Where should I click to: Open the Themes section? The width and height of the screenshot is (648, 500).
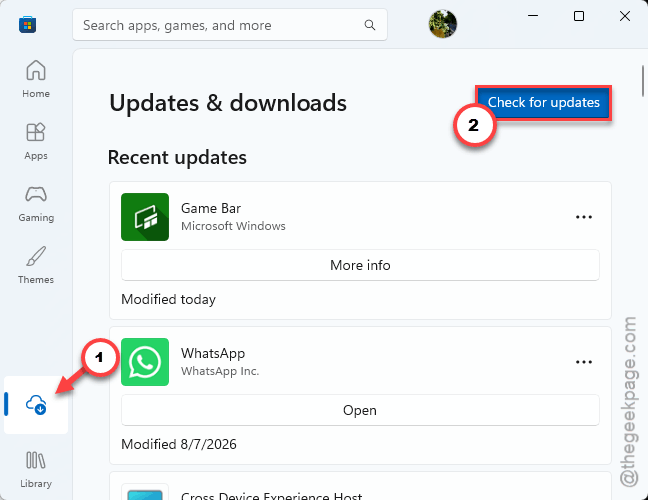pyautogui.click(x=36, y=265)
